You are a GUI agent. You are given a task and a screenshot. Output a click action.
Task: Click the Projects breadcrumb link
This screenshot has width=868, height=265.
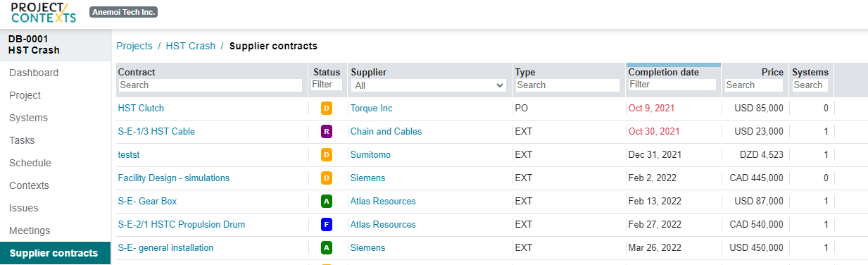[x=134, y=46]
